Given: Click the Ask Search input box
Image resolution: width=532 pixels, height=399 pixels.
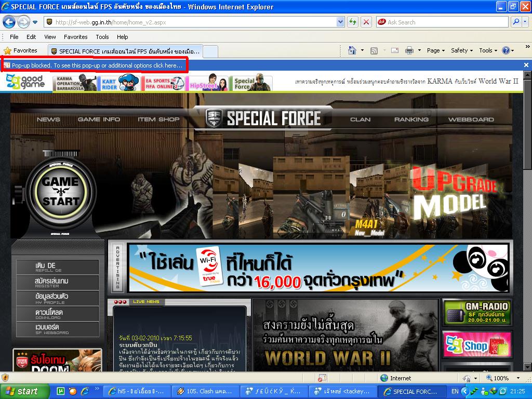Looking at the screenshot, I should (442, 22).
